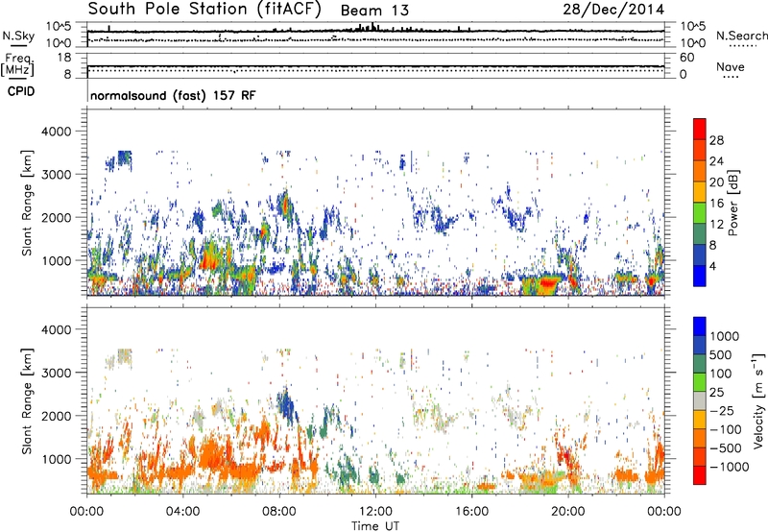This screenshot has height=532, width=768.
Task: Click the bright blue Power colorbar bottom segment
Action: click(700, 276)
